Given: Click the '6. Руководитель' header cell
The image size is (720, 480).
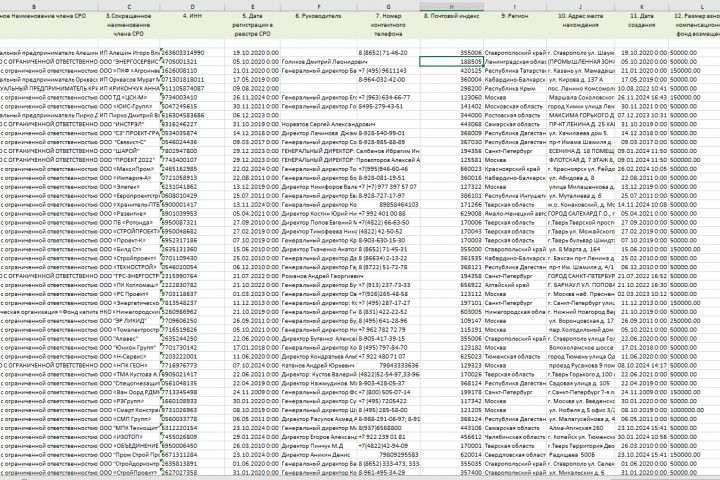Looking at the screenshot, I should tap(318, 25).
